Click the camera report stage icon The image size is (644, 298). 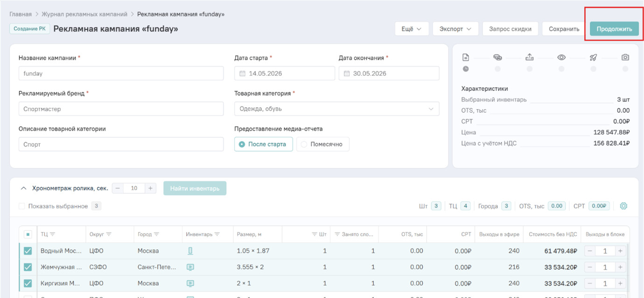tap(625, 57)
